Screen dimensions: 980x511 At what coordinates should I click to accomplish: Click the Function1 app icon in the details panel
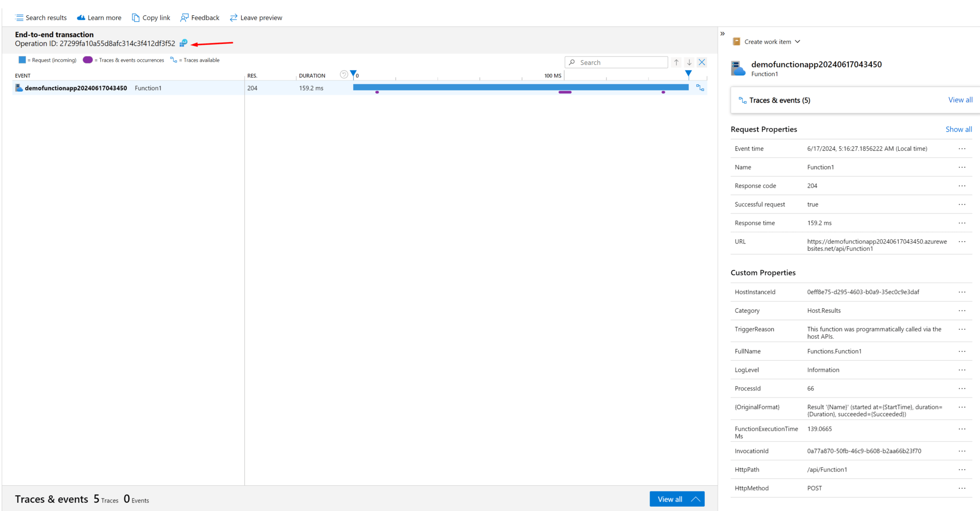[738, 68]
